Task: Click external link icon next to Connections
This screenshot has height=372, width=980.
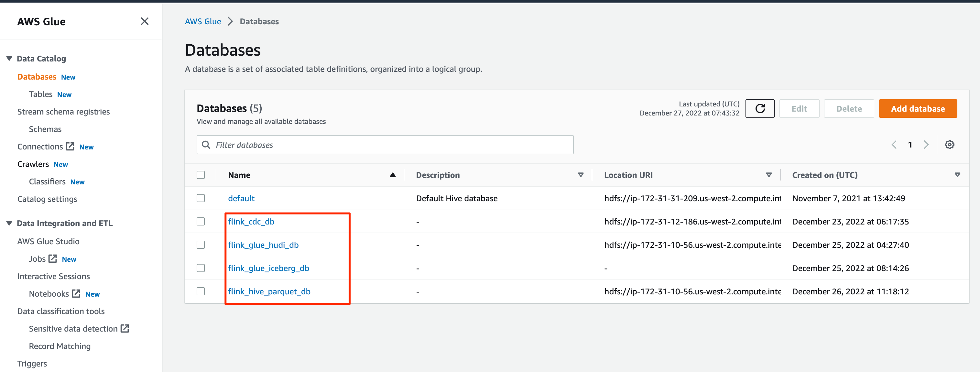Action: 70,147
